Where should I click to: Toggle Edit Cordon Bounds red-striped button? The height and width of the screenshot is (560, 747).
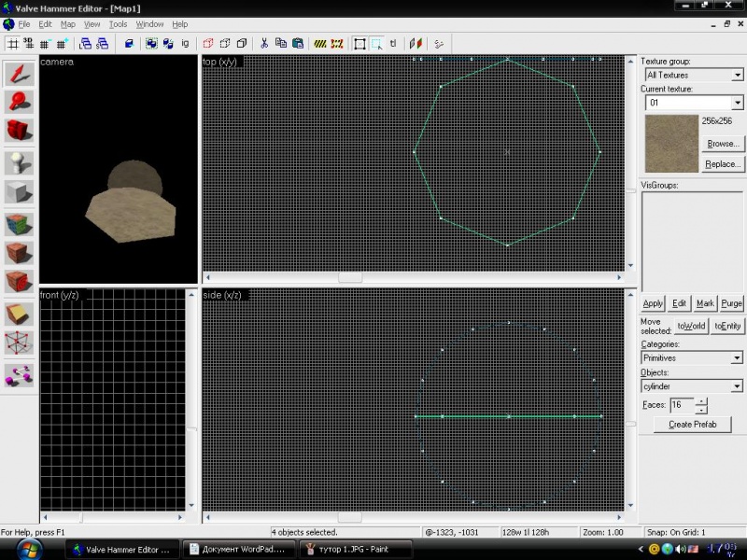click(x=337, y=44)
